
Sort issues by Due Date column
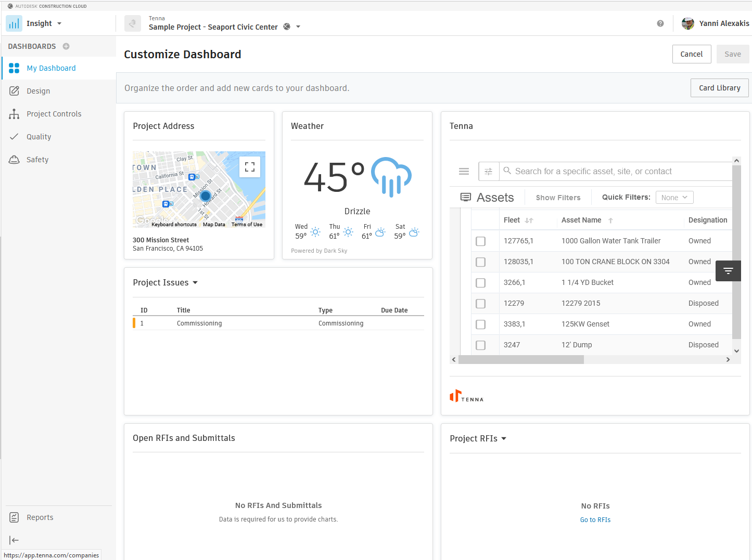click(x=394, y=310)
